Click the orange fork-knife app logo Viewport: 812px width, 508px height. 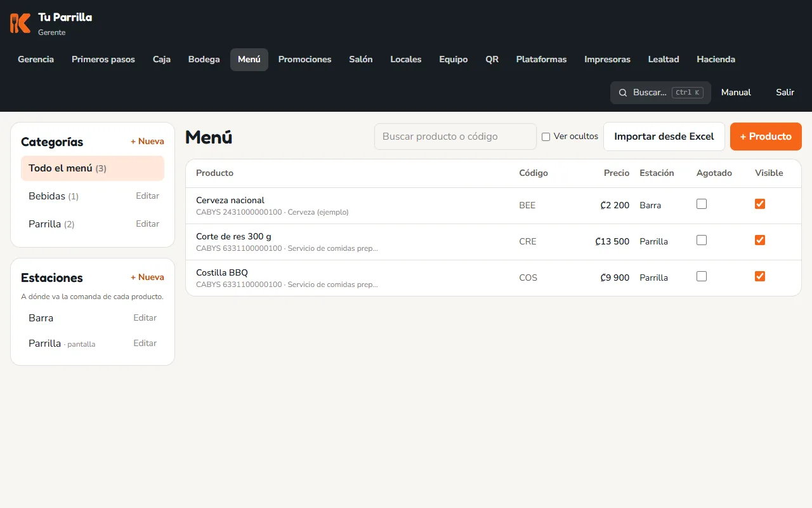[x=20, y=23]
